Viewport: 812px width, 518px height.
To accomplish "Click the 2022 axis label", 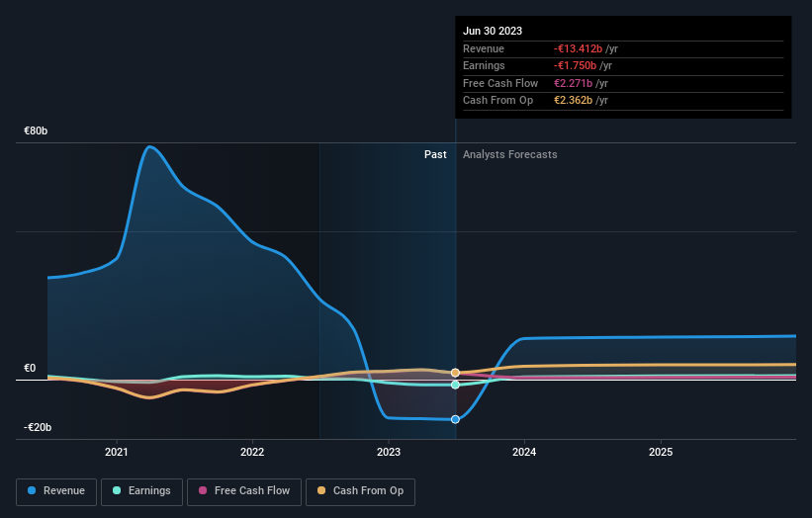I will click(x=252, y=452).
